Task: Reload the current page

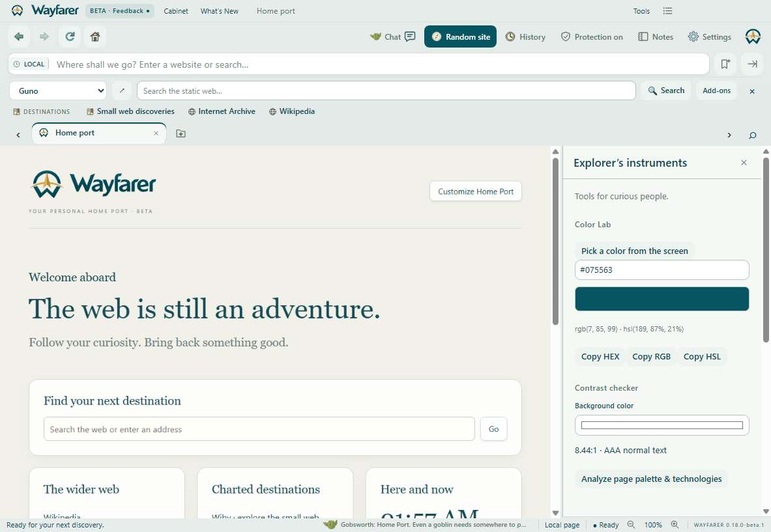Action: tap(70, 37)
